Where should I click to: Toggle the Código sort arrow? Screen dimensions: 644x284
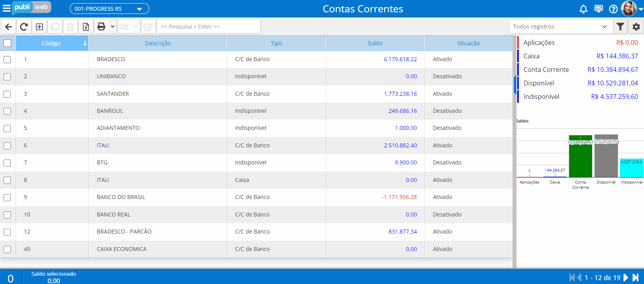(85, 43)
